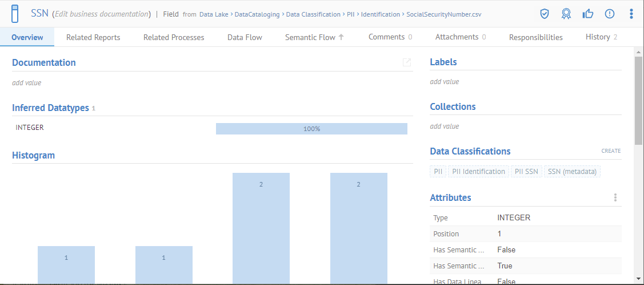Click the exclamation warning icon in header
Viewport: 644px width, 285px height.
point(609,14)
